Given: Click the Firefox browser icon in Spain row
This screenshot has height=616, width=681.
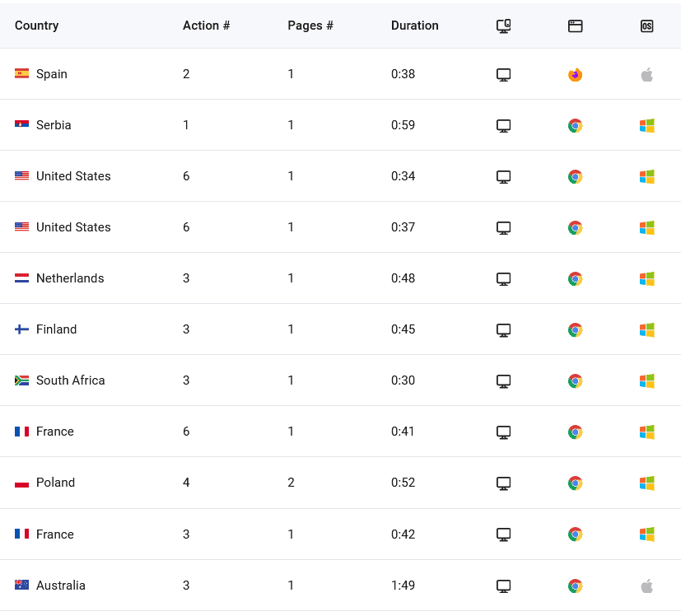Looking at the screenshot, I should click(575, 74).
